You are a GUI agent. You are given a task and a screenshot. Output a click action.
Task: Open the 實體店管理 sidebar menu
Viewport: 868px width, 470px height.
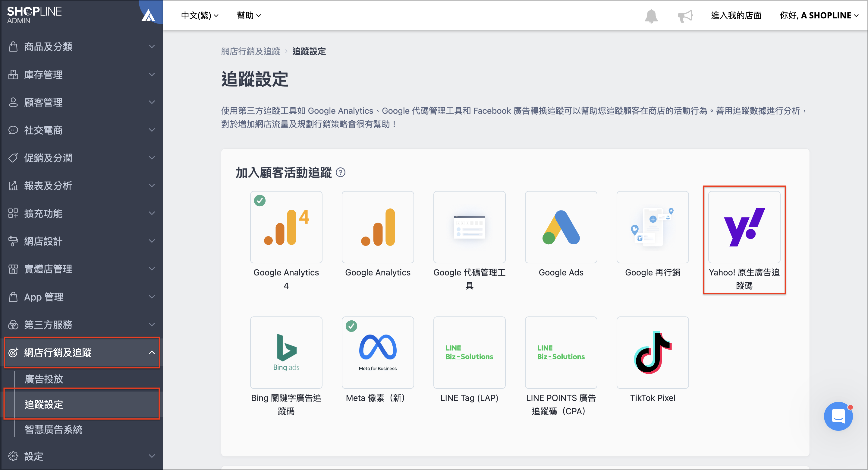click(x=81, y=269)
